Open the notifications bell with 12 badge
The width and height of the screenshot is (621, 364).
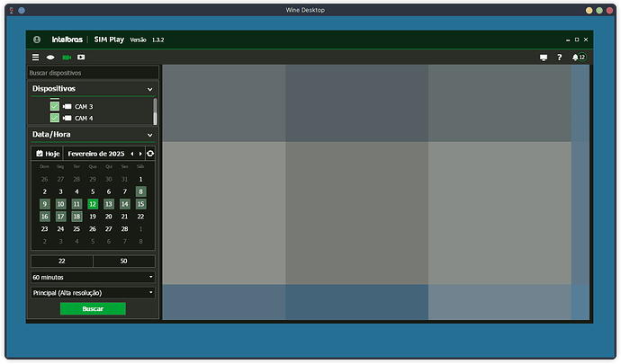pyautogui.click(x=577, y=57)
